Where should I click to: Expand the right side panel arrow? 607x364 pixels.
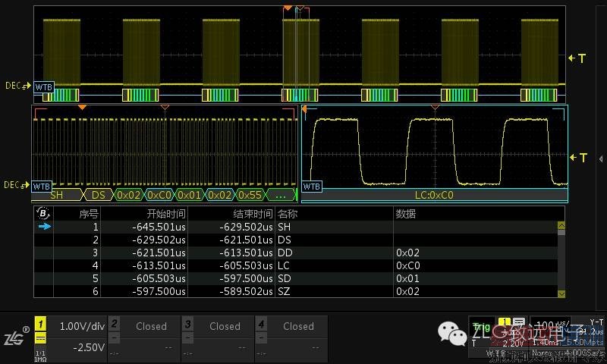pyautogui.click(x=601, y=159)
